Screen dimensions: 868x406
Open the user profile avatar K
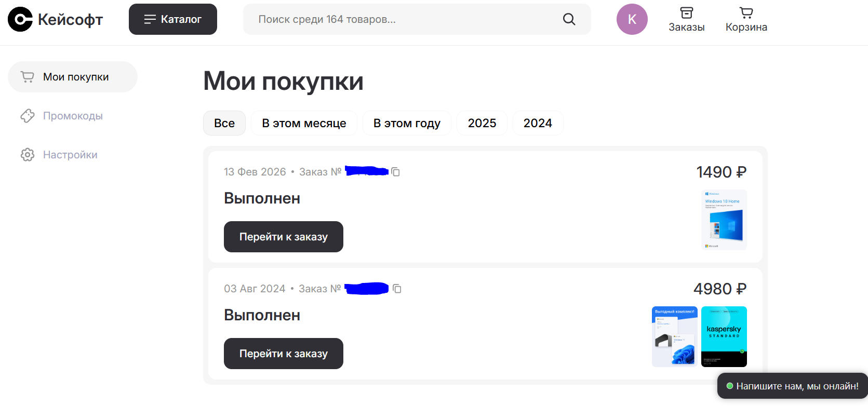(632, 19)
